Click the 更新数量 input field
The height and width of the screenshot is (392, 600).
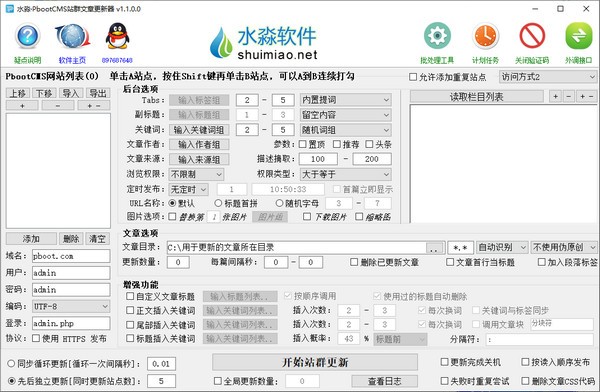click(x=178, y=262)
